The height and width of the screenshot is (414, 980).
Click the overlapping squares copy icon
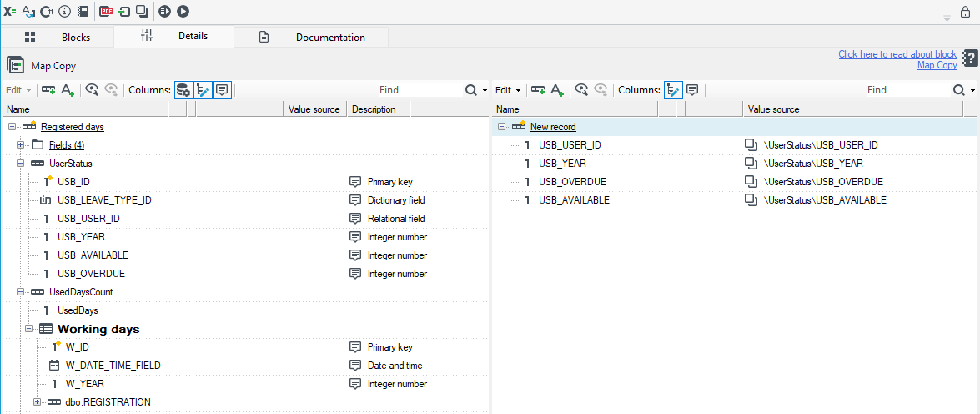[x=143, y=11]
